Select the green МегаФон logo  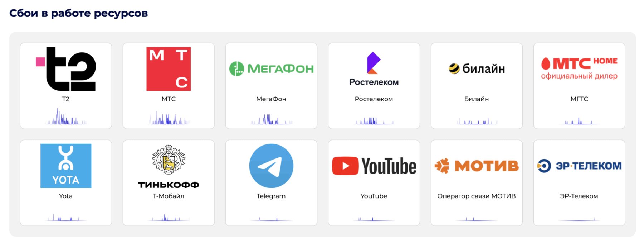(x=271, y=68)
